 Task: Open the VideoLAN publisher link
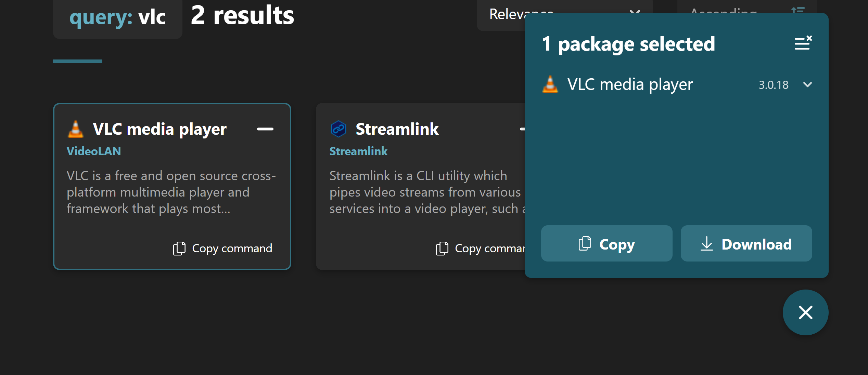[94, 151]
